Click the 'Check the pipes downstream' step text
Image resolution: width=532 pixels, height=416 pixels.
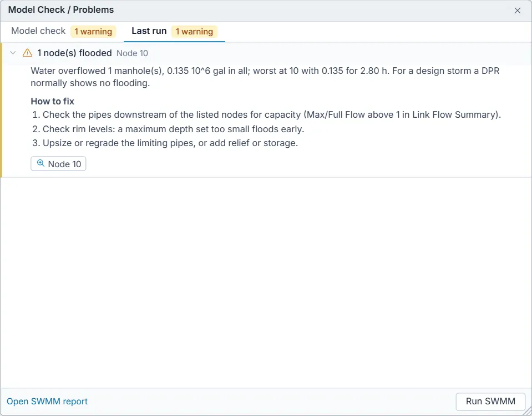pyautogui.click(x=272, y=115)
